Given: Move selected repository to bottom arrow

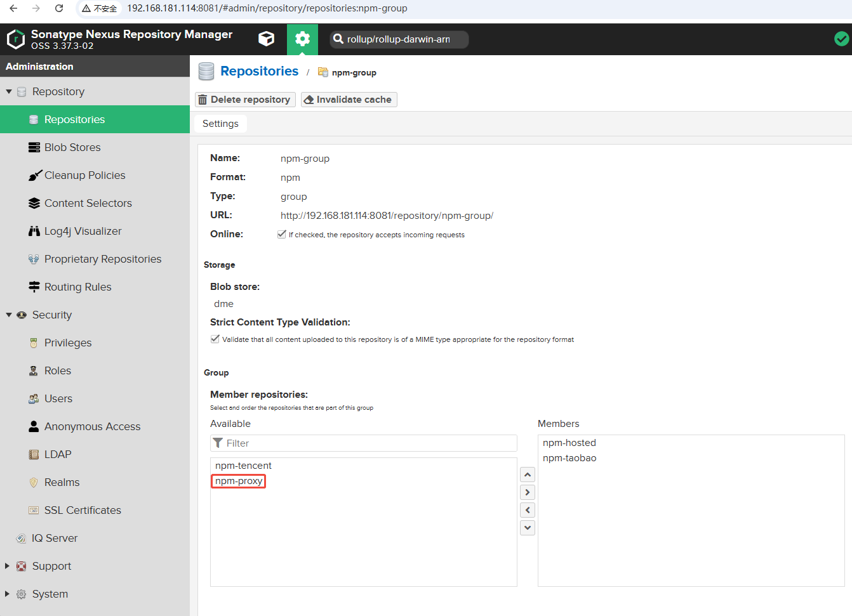Looking at the screenshot, I should (527, 528).
